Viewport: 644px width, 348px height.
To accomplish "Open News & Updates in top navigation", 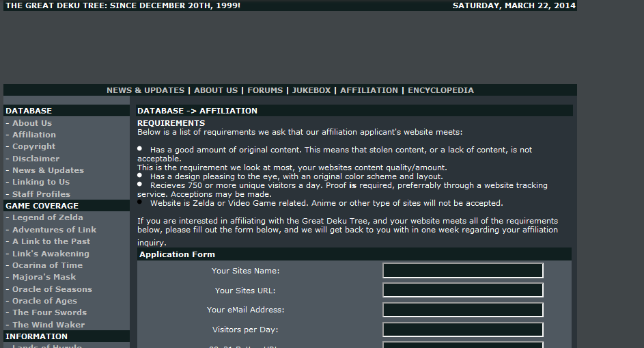I will (145, 90).
